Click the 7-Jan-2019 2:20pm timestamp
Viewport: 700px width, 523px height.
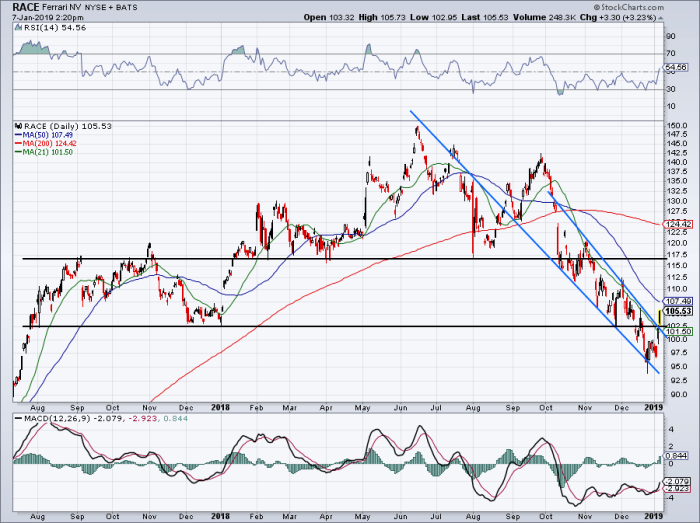(x=48, y=17)
